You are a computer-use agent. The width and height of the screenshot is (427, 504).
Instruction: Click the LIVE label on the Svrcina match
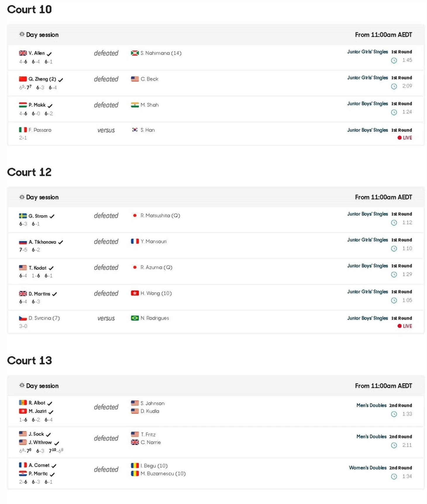405,326
